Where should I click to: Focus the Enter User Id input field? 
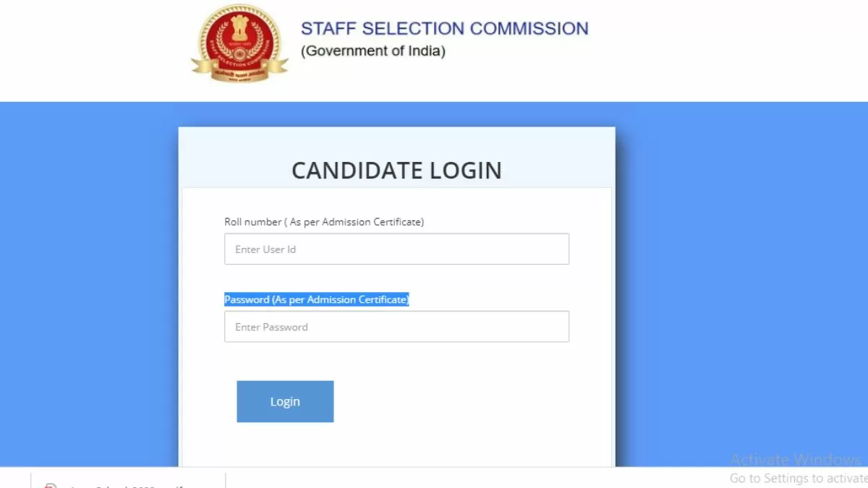pos(396,249)
